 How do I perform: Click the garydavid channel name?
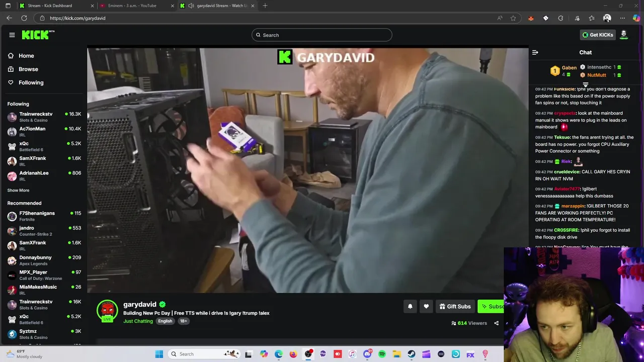click(140, 304)
